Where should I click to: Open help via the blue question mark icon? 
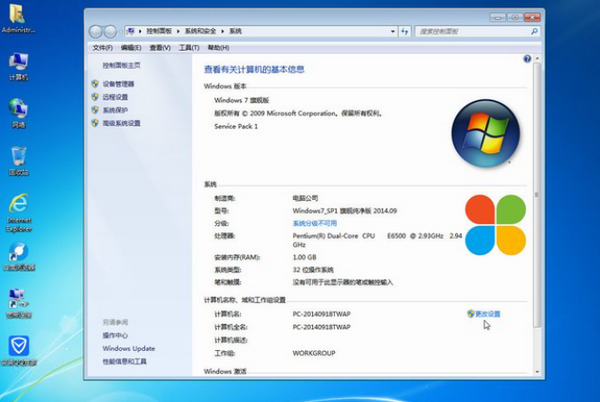point(527,59)
